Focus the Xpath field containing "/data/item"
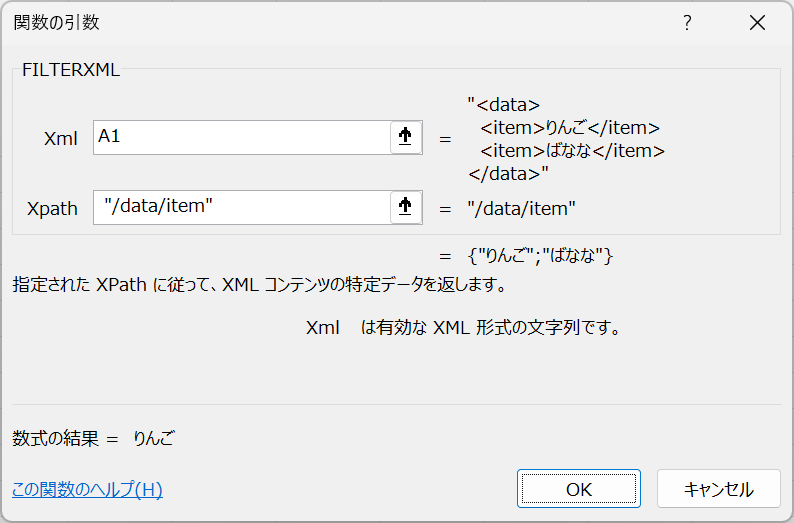The image size is (794, 523). click(x=242, y=207)
